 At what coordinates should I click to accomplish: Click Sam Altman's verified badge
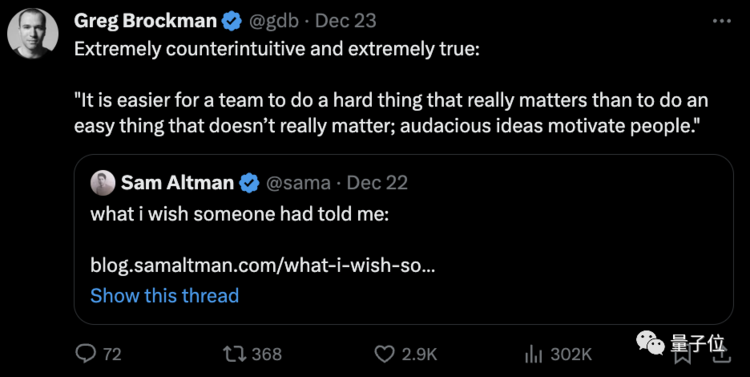[249, 183]
